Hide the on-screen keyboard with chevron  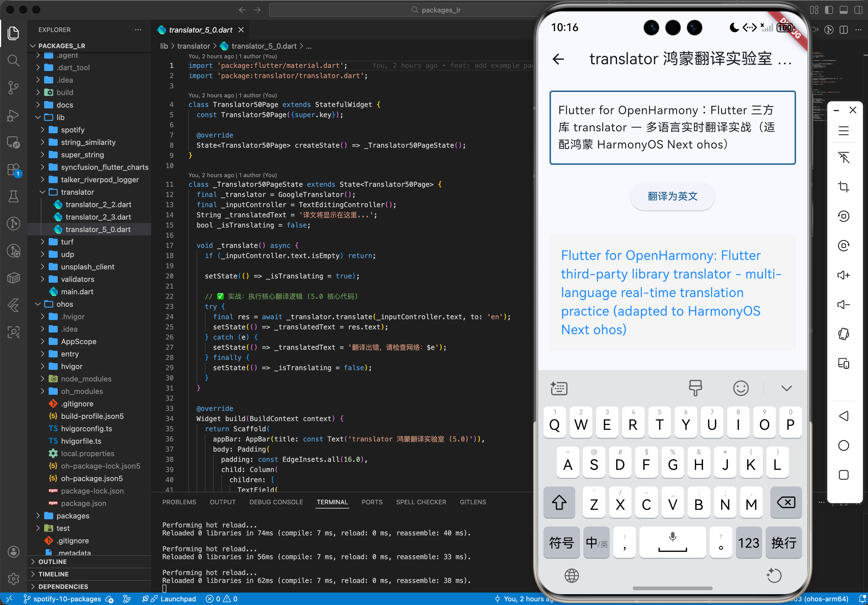click(786, 388)
